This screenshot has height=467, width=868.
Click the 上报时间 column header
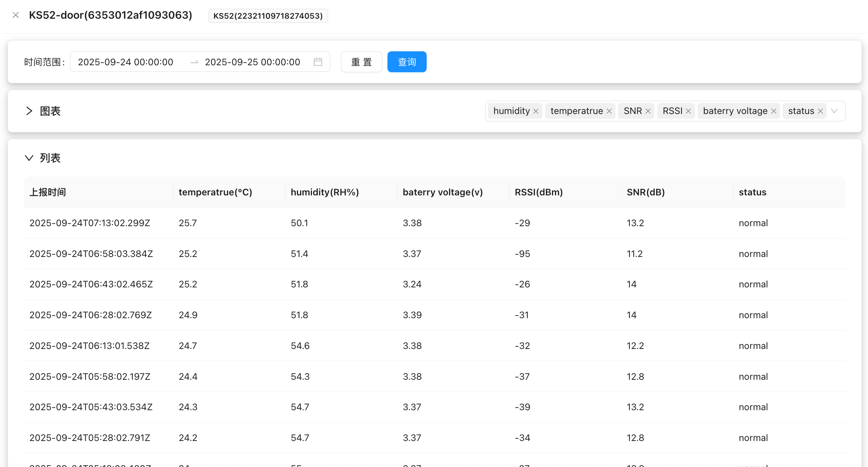pyautogui.click(x=48, y=192)
